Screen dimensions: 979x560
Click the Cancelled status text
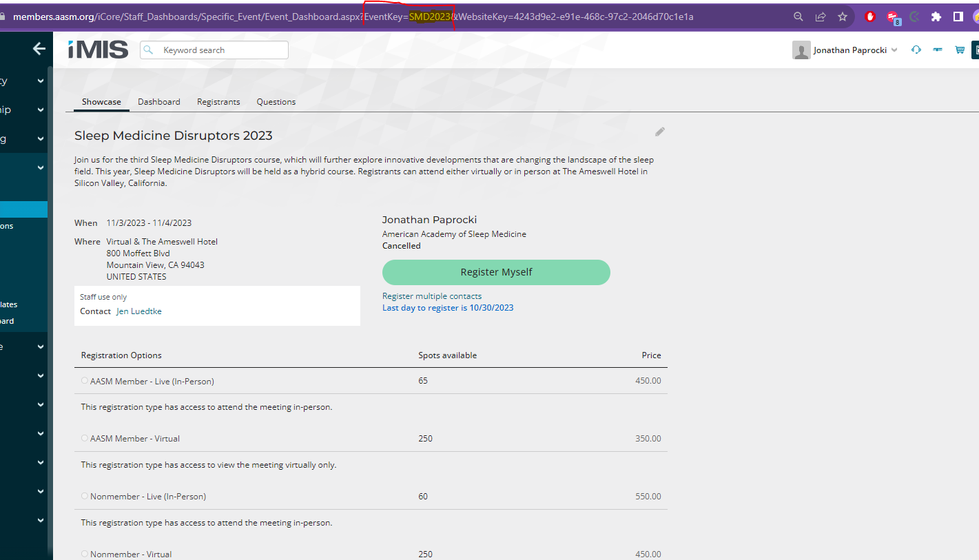[402, 246]
